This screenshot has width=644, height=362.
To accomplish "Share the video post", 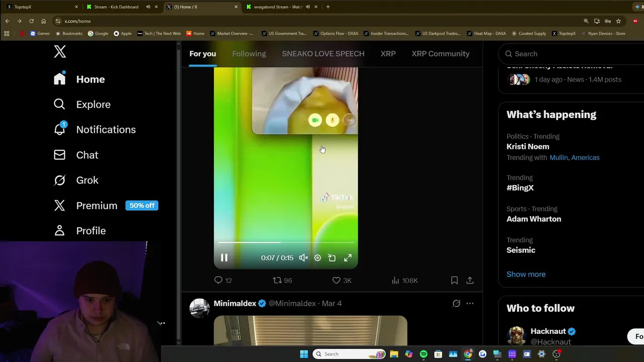I will 470,280.
